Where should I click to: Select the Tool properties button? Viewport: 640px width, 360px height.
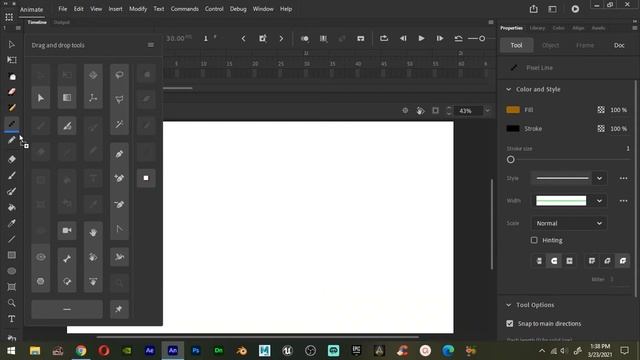click(516, 45)
